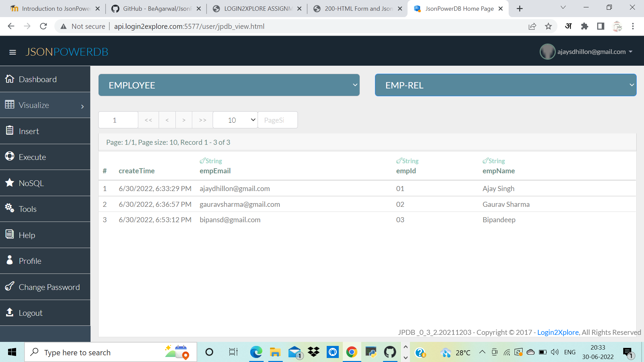Open the EMPLOYEE database dropdown
The height and width of the screenshot is (362, 644).
[229, 85]
